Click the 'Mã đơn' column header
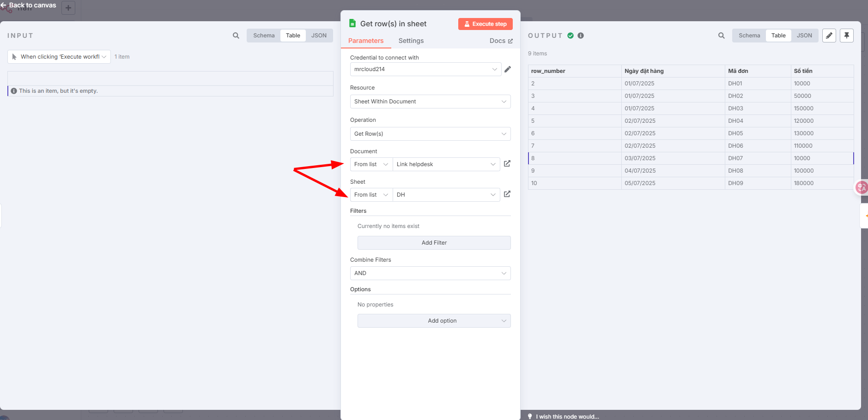Screen dimensions: 868x420 pos(758,71)
